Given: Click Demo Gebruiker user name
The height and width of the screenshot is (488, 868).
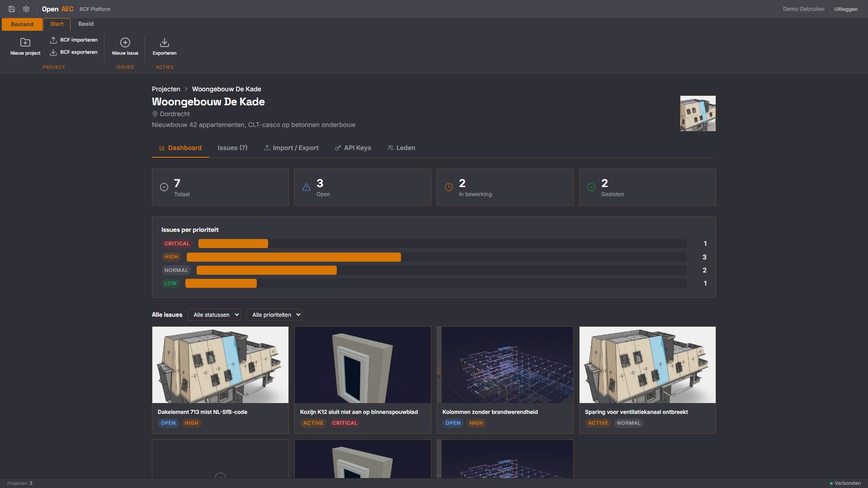Looking at the screenshot, I should click(x=804, y=9).
